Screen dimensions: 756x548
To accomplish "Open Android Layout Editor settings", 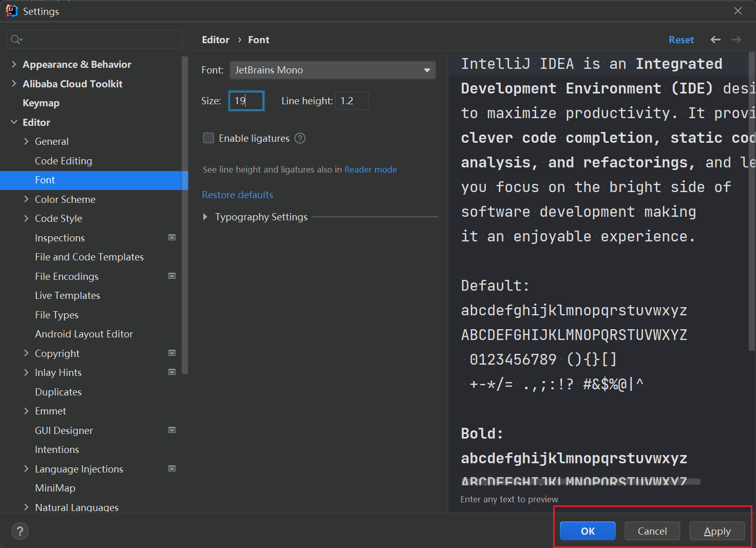I will [x=84, y=334].
